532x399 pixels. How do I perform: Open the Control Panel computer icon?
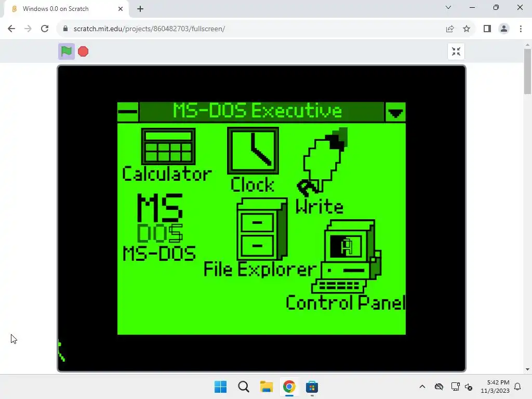pyautogui.click(x=347, y=257)
